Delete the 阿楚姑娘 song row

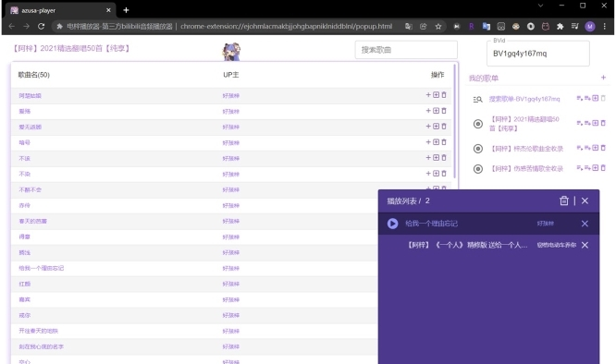[444, 95]
